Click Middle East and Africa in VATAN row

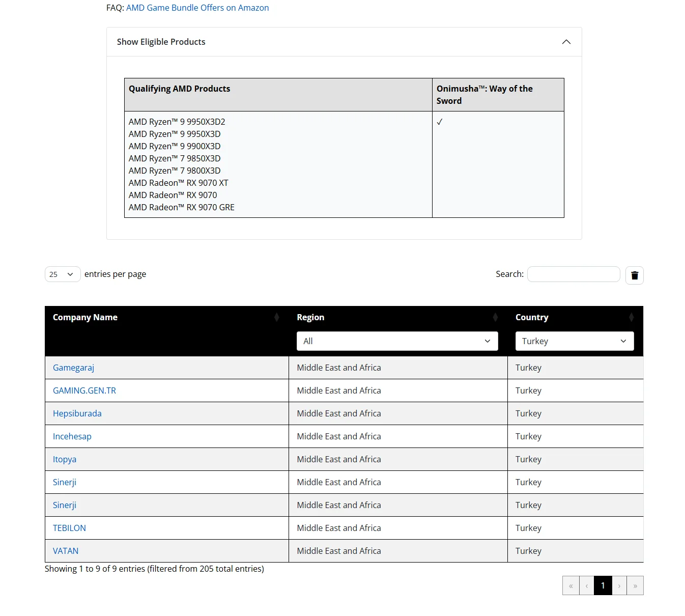[x=339, y=551]
